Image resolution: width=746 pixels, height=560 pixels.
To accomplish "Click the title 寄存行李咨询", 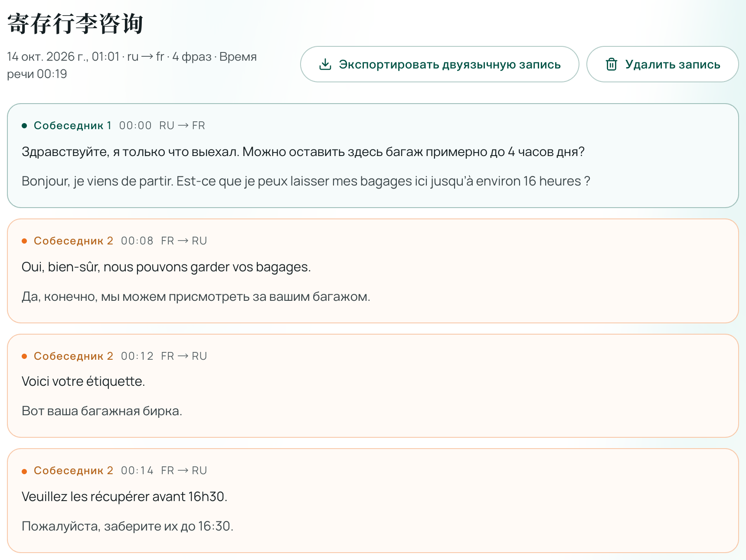I will coord(75,23).
